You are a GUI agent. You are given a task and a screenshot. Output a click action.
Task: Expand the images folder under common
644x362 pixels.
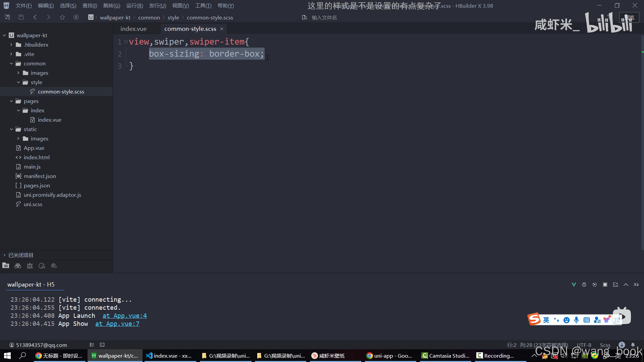pyautogui.click(x=18, y=73)
